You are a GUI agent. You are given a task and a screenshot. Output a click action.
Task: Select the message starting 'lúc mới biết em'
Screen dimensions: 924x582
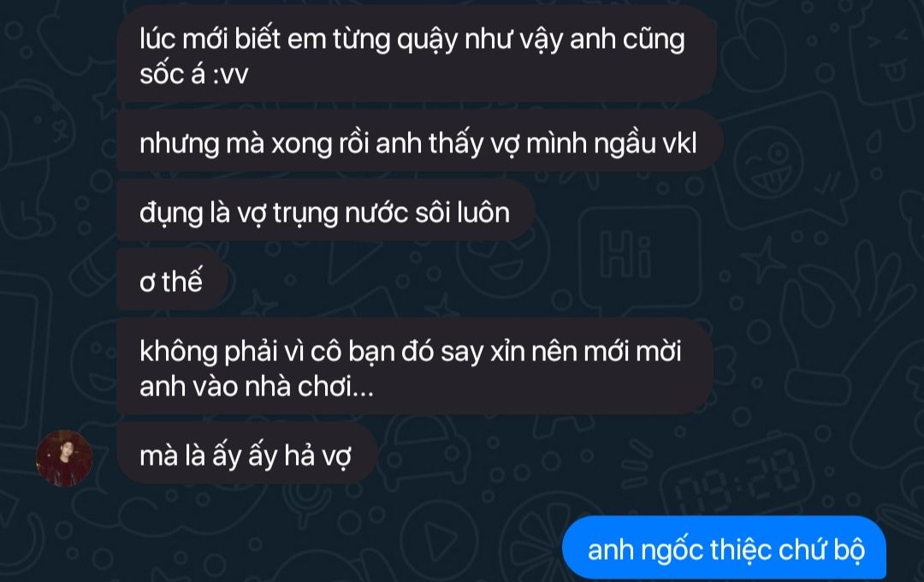click(x=417, y=55)
